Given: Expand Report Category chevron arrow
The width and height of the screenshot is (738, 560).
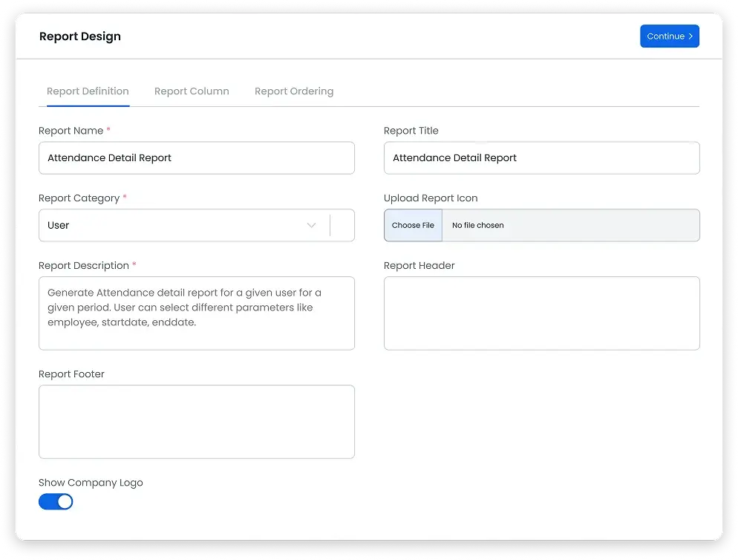Looking at the screenshot, I should 311,226.
